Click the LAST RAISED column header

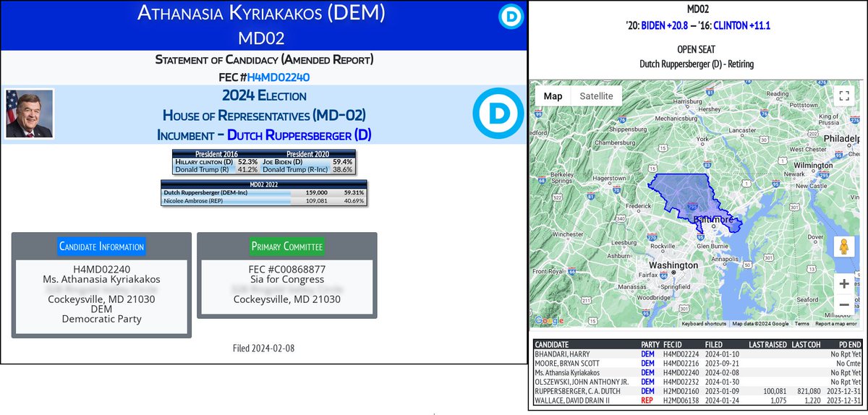pyautogui.click(x=767, y=345)
